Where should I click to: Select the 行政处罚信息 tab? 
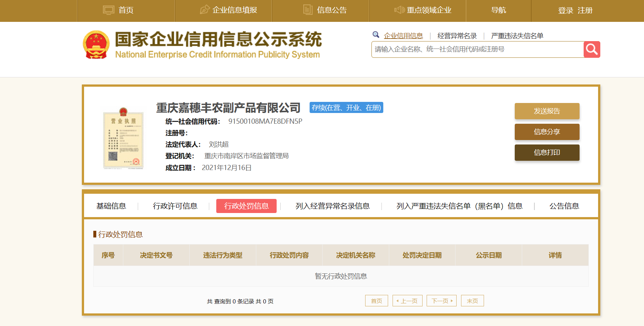click(x=246, y=206)
